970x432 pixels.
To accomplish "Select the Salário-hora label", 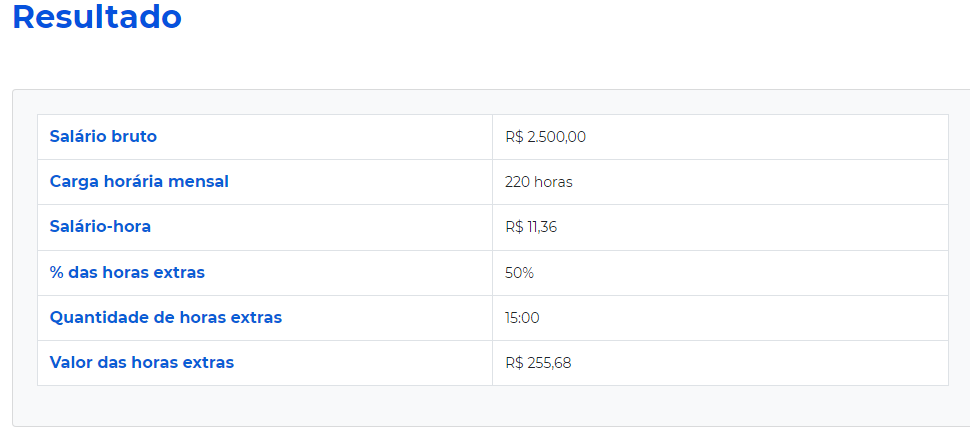I will (100, 227).
